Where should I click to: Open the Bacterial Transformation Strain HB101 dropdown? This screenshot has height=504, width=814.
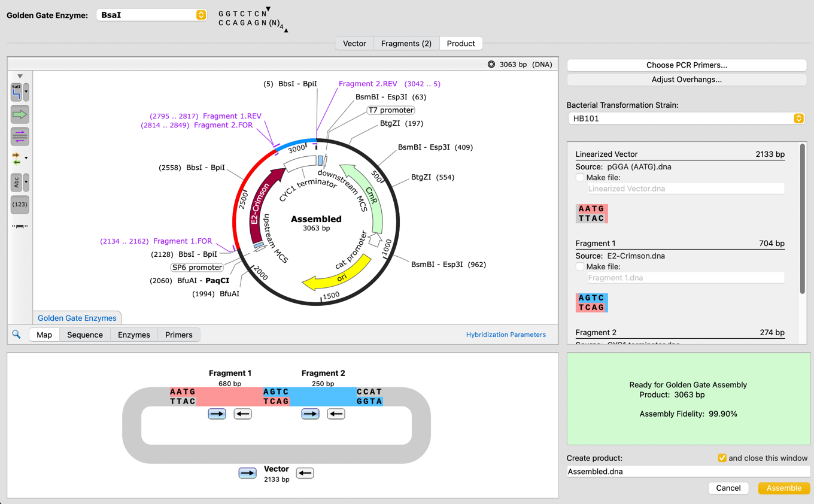pyautogui.click(x=686, y=119)
